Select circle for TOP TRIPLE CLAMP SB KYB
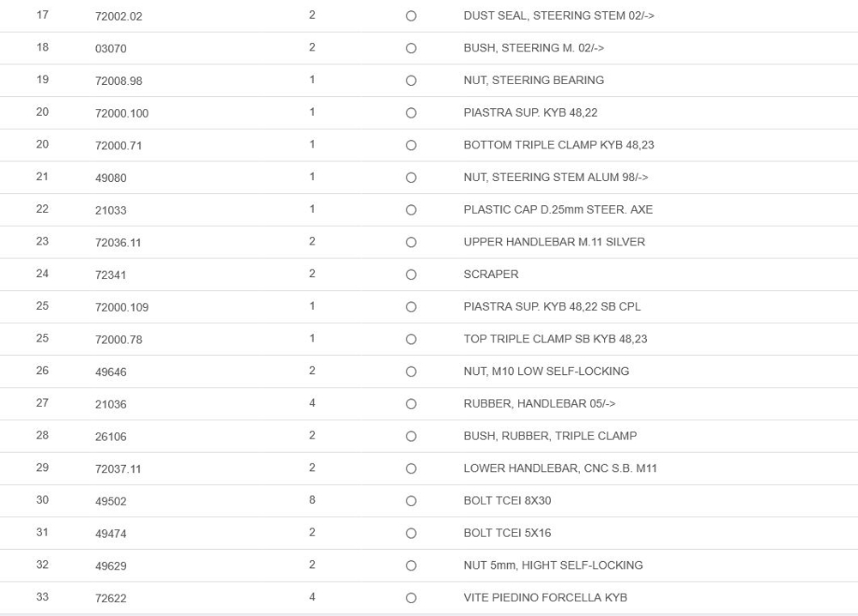Image resolution: width=858 pixels, height=616 pixels. [x=411, y=340]
